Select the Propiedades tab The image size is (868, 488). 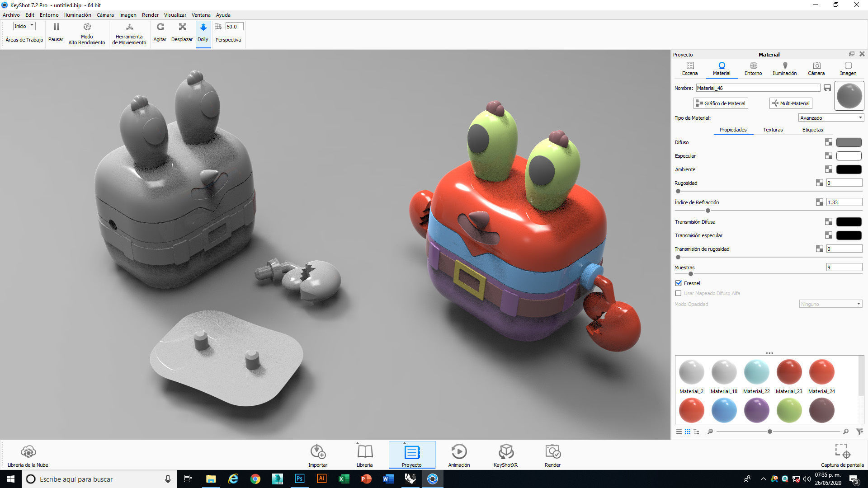pyautogui.click(x=733, y=130)
